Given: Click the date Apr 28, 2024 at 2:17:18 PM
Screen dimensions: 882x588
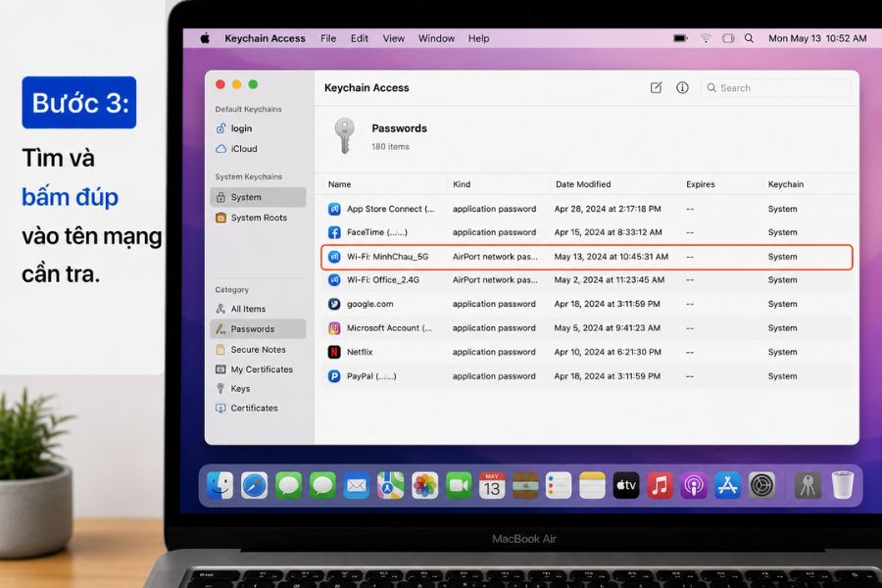Looking at the screenshot, I should point(608,209).
